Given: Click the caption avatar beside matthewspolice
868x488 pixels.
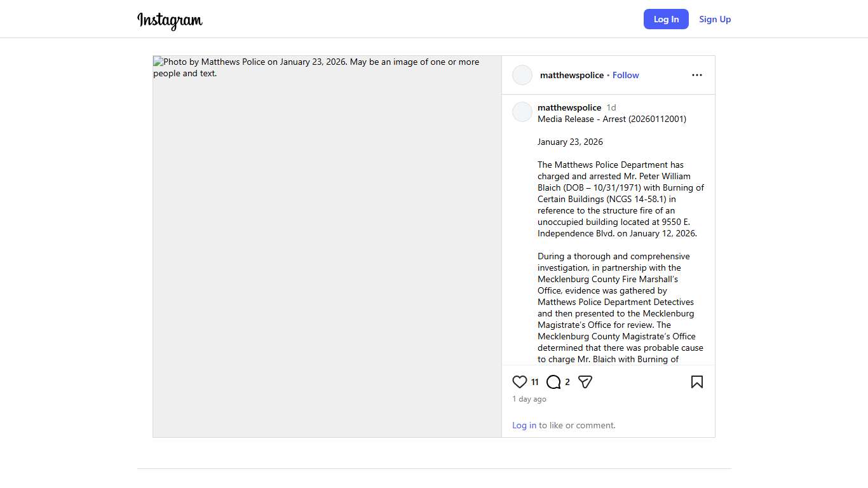Looking at the screenshot, I should (x=522, y=112).
